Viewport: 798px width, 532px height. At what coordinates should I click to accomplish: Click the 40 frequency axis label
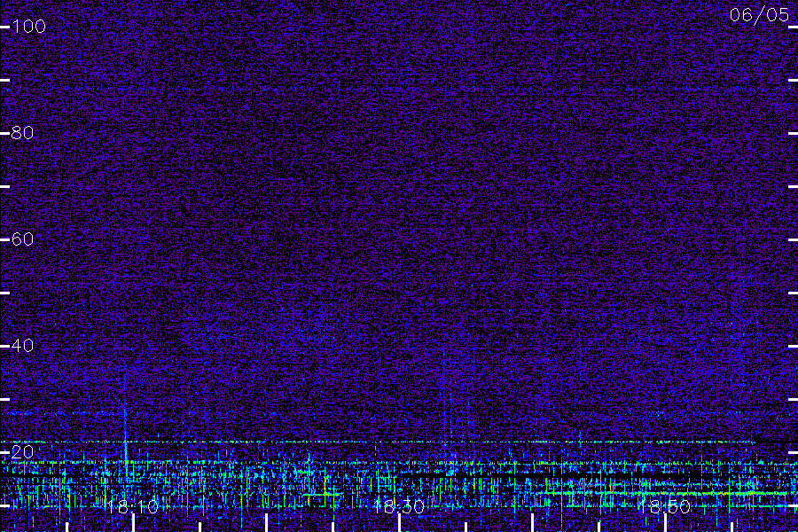22,346
